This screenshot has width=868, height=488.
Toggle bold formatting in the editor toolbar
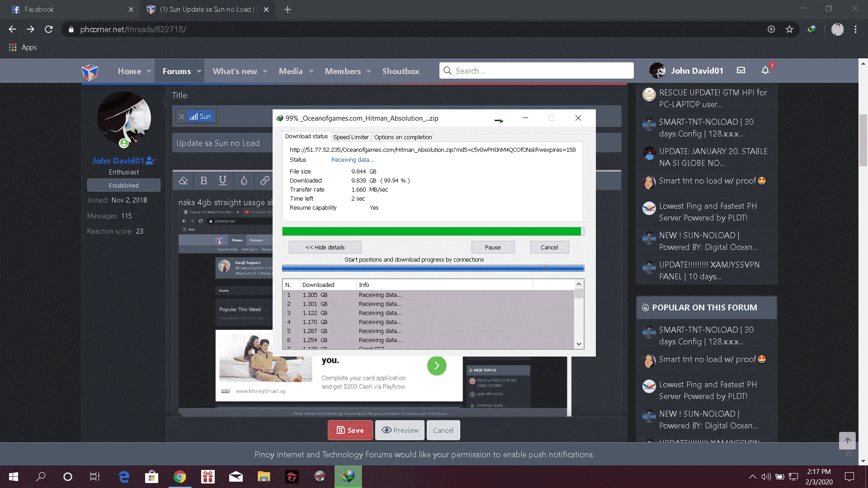[x=203, y=181]
